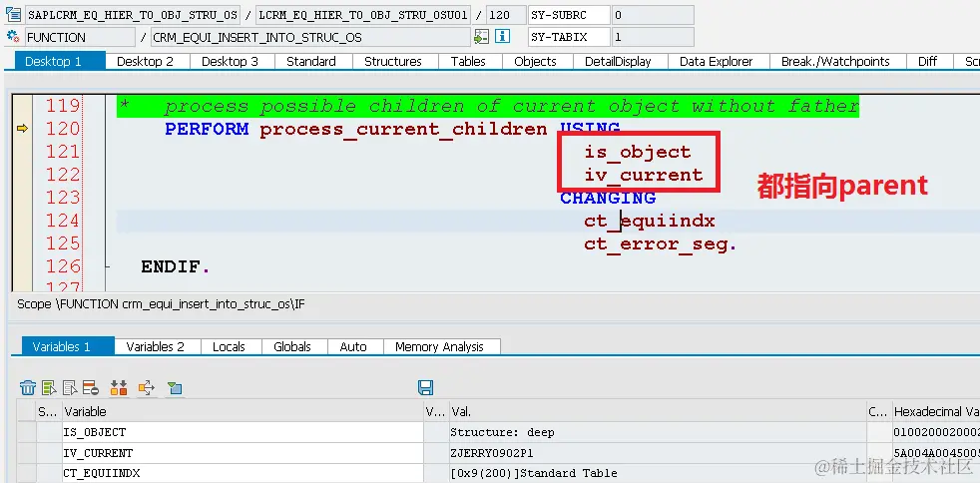Click the 'V...' column header
Image resolution: width=980 pixels, height=483 pixels.
(436, 412)
